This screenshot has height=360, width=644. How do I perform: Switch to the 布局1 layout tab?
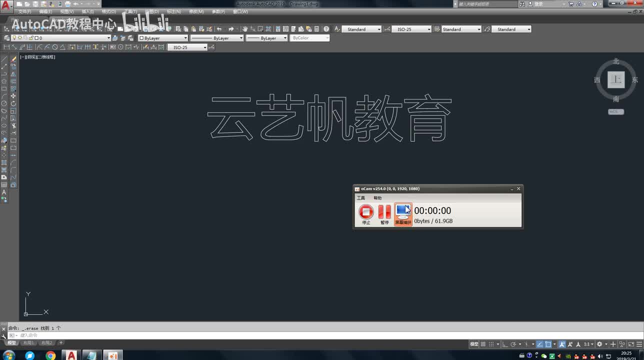click(29, 342)
